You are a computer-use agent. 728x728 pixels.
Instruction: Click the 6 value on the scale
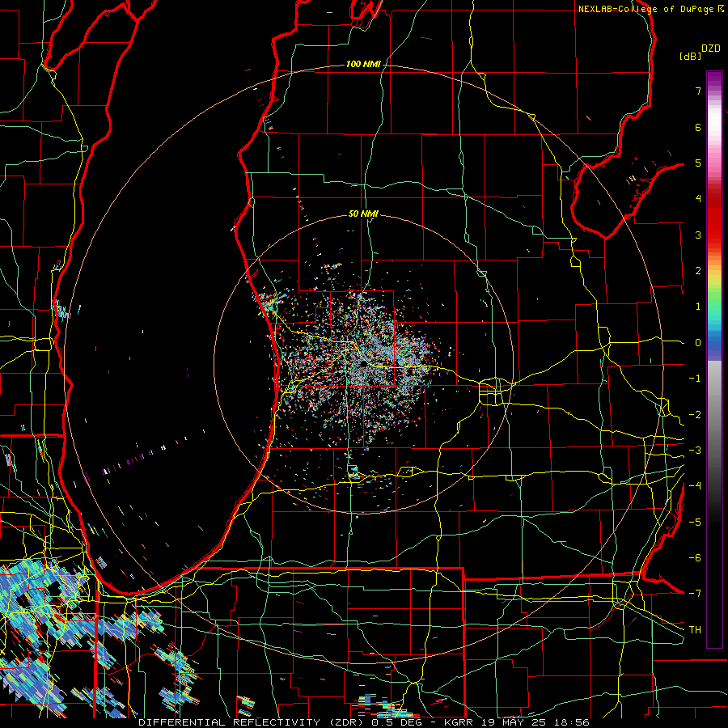click(x=698, y=127)
